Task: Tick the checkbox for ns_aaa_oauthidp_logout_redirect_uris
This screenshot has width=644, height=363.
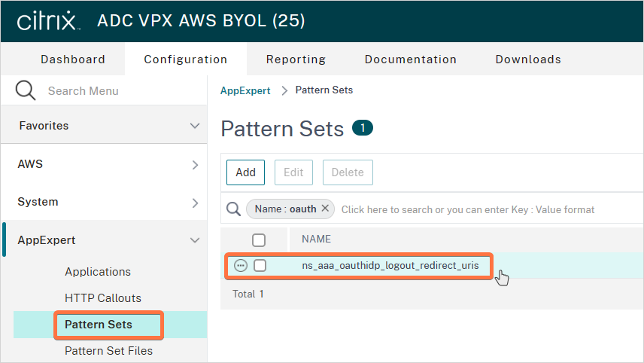Action: (260, 266)
